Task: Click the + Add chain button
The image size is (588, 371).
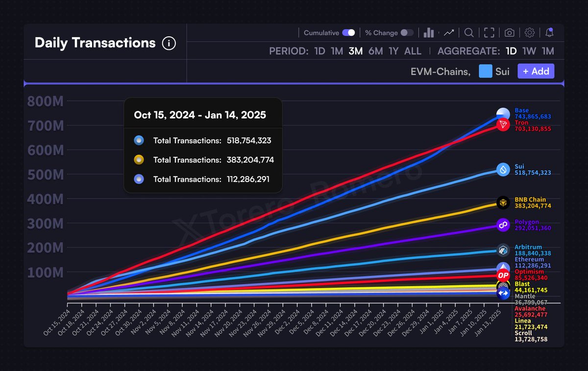Action: coord(536,71)
